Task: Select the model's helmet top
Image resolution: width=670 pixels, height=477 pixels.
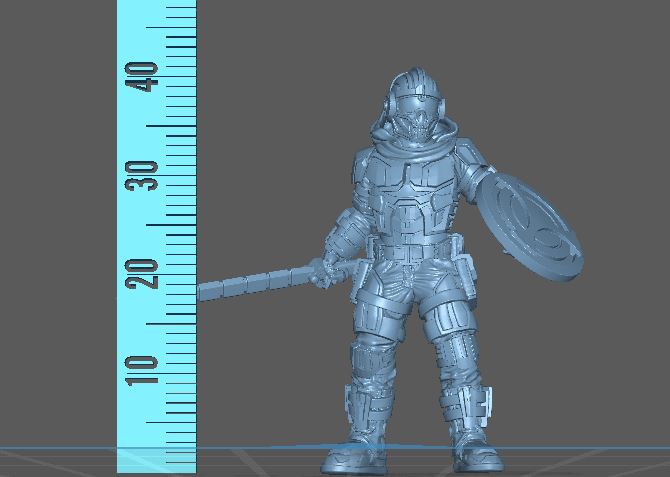Action: (x=412, y=82)
